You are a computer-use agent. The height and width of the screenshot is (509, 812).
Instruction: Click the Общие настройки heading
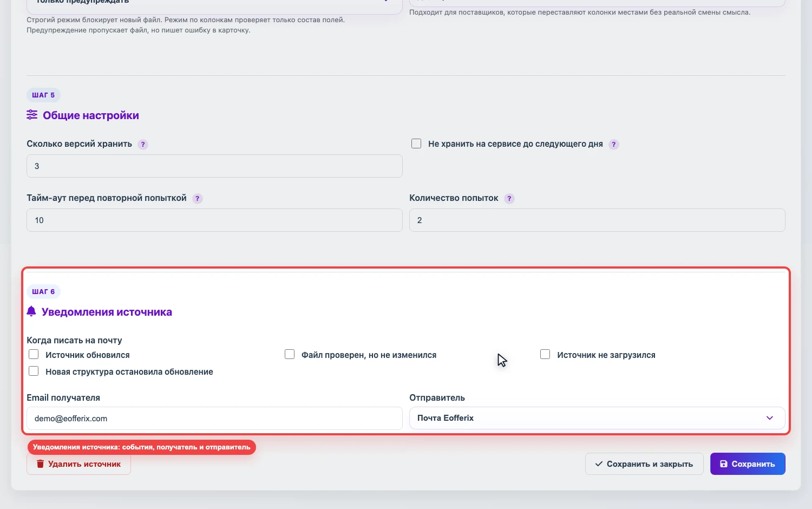coord(91,115)
